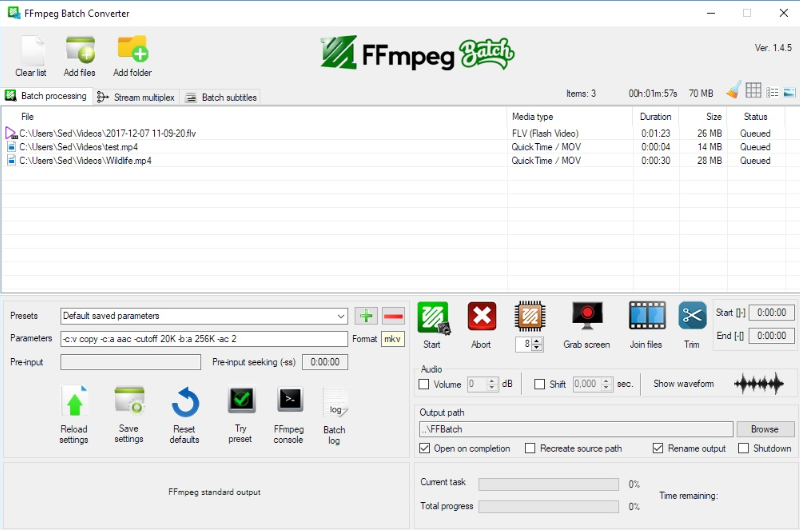Click the Trim scissors icon

692,316
